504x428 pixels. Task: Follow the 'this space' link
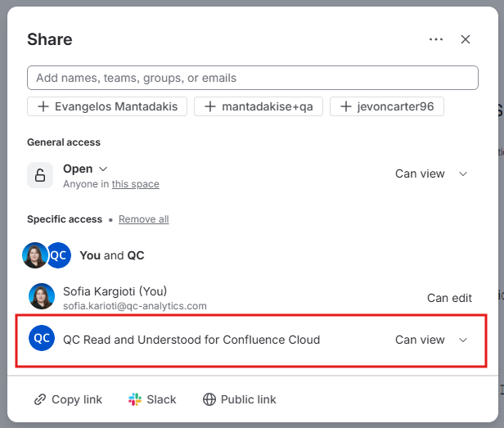pyautogui.click(x=135, y=184)
